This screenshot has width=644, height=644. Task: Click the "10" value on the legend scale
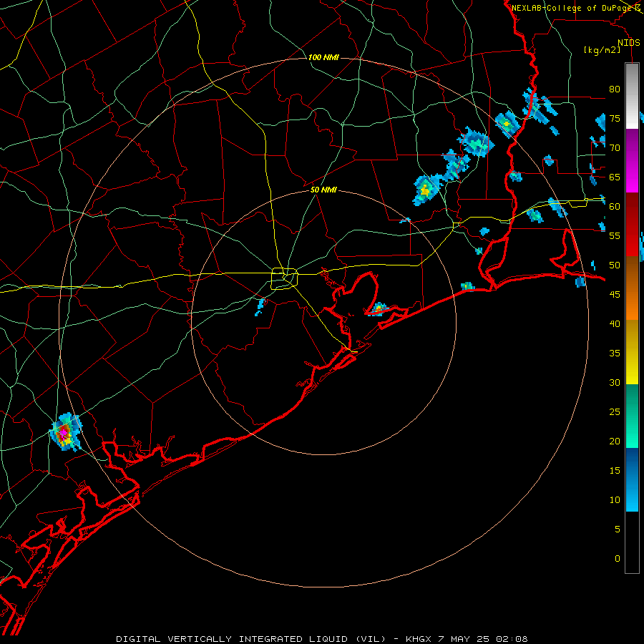point(615,500)
